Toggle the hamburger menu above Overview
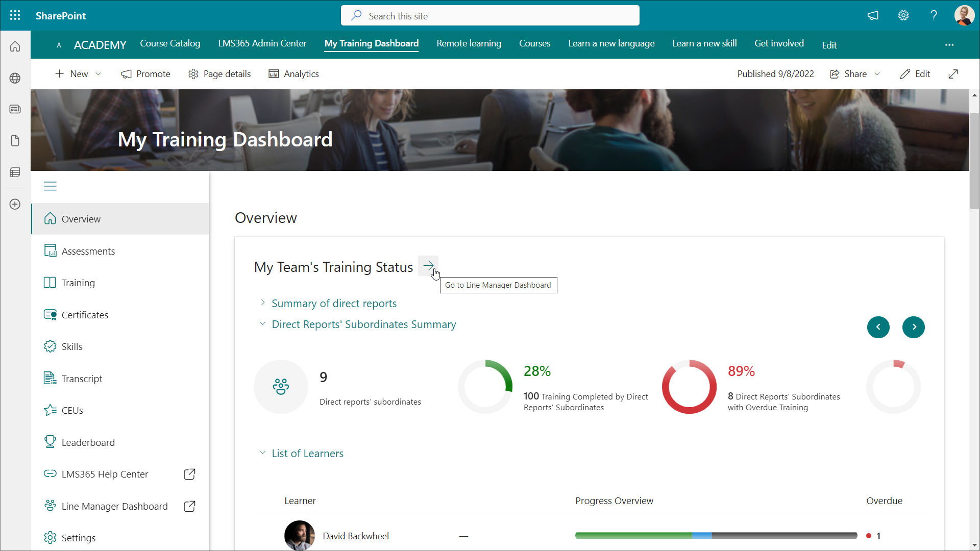Image resolution: width=980 pixels, height=551 pixels. 50,186
